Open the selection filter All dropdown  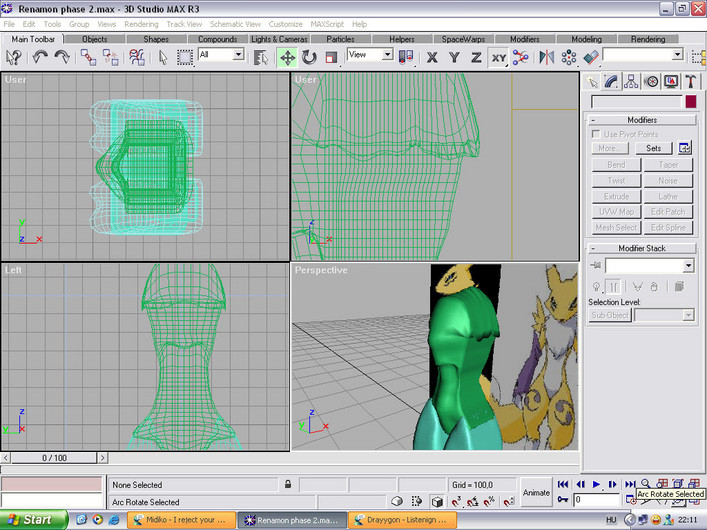[x=238, y=55]
